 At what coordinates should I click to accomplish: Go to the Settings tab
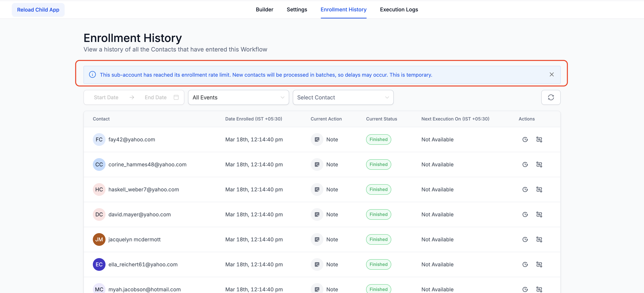click(x=297, y=10)
